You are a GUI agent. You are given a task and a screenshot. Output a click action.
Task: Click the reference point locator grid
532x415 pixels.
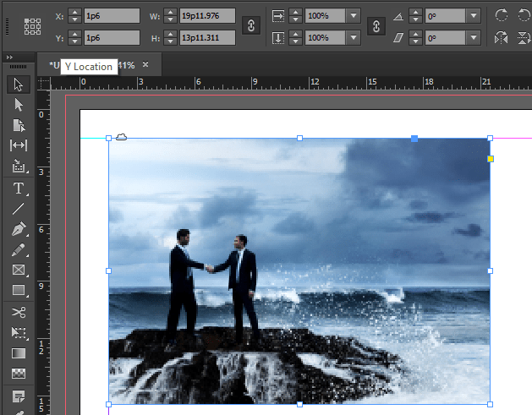[x=33, y=27]
